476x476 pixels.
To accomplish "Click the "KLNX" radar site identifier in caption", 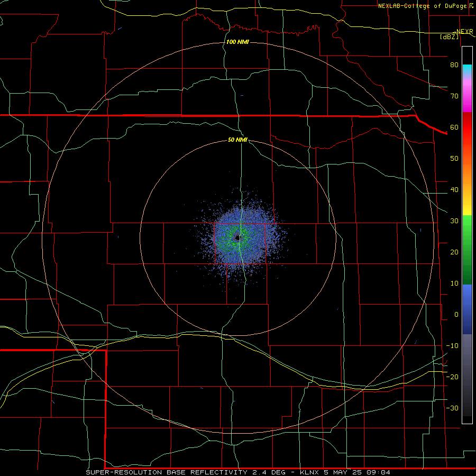I will [309, 472].
